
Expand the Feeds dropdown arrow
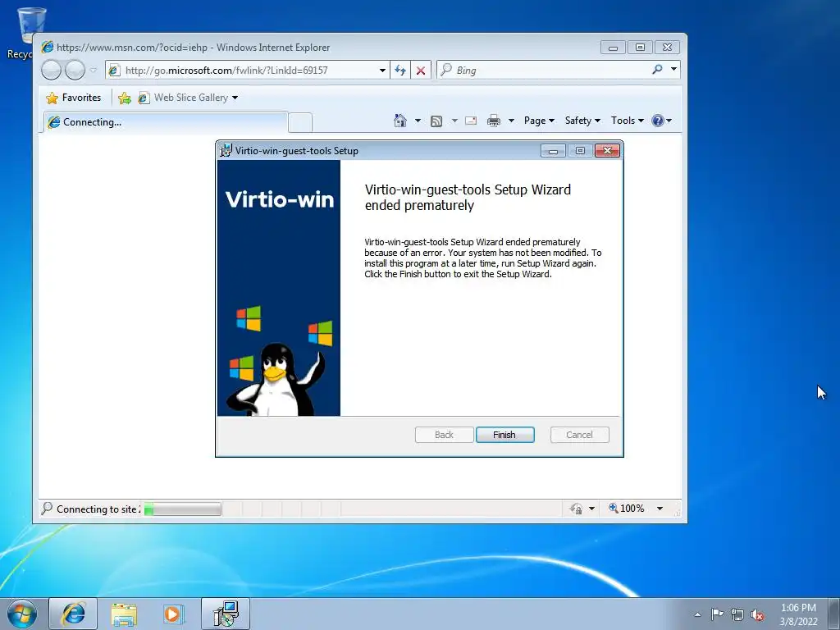pyautogui.click(x=454, y=121)
